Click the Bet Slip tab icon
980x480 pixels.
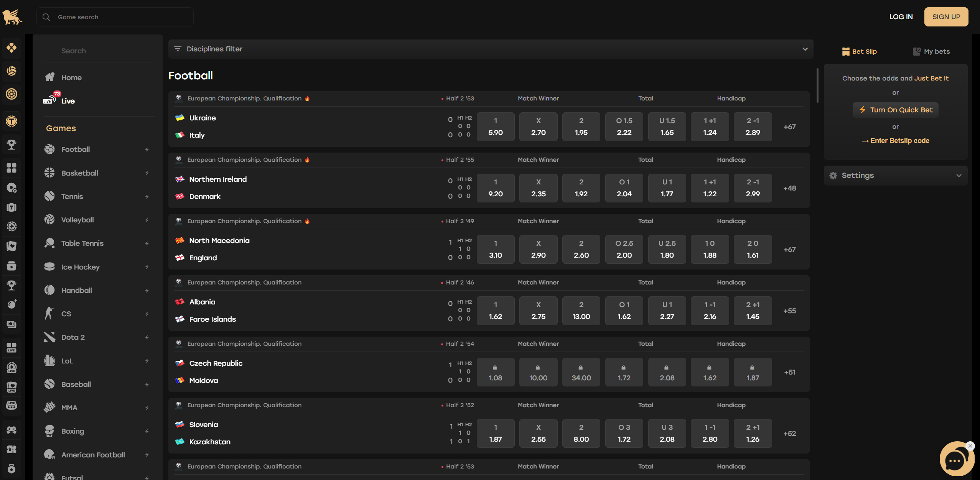point(845,51)
